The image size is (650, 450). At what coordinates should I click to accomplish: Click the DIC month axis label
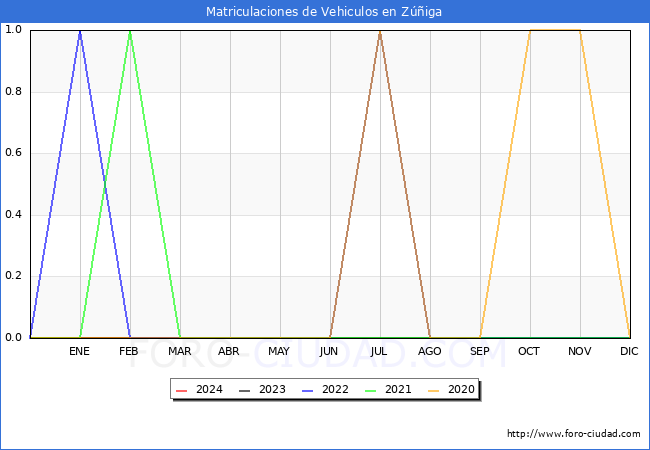click(x=629, y=351)
